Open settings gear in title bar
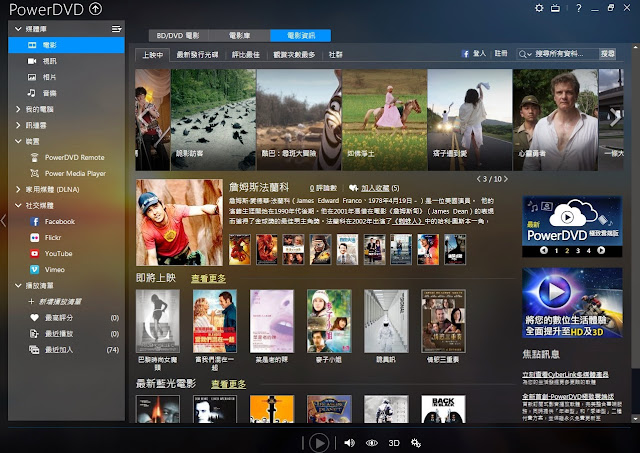 point(539,8)
